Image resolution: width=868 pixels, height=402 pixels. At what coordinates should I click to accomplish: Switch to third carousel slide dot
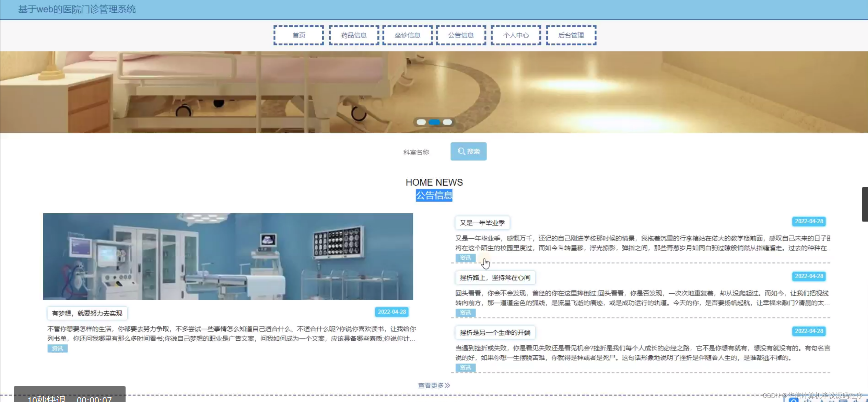(447, 122)
